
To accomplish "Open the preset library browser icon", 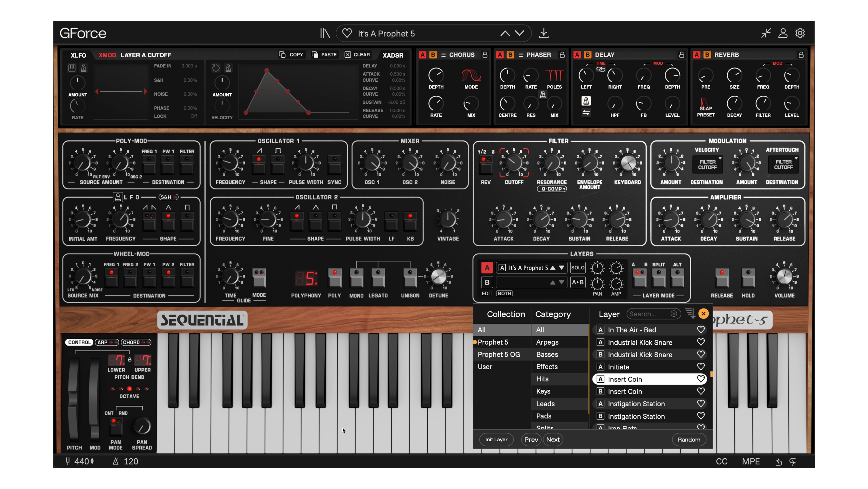I will point(325,33).
